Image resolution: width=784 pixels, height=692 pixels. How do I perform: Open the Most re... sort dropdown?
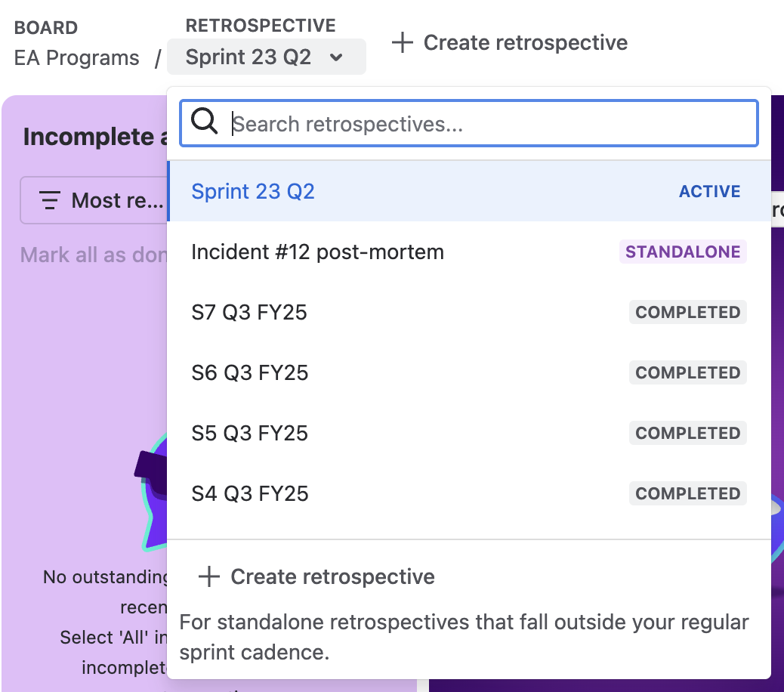tap(94, 200)
